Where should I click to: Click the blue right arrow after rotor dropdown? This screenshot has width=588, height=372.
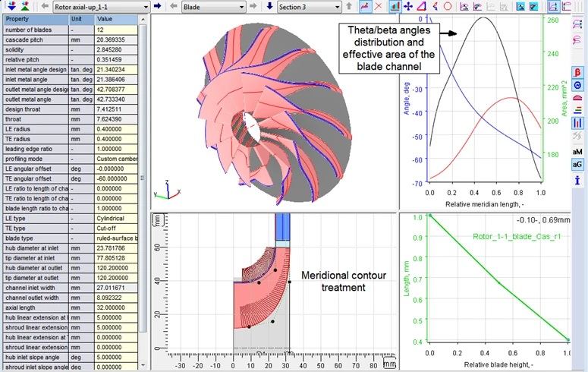coord(158,6)
